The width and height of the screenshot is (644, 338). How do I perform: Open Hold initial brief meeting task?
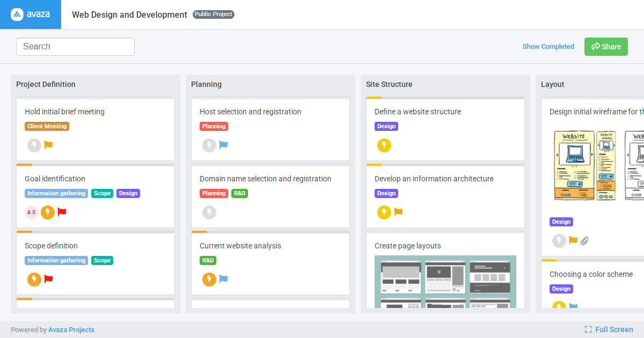point(64,112)
